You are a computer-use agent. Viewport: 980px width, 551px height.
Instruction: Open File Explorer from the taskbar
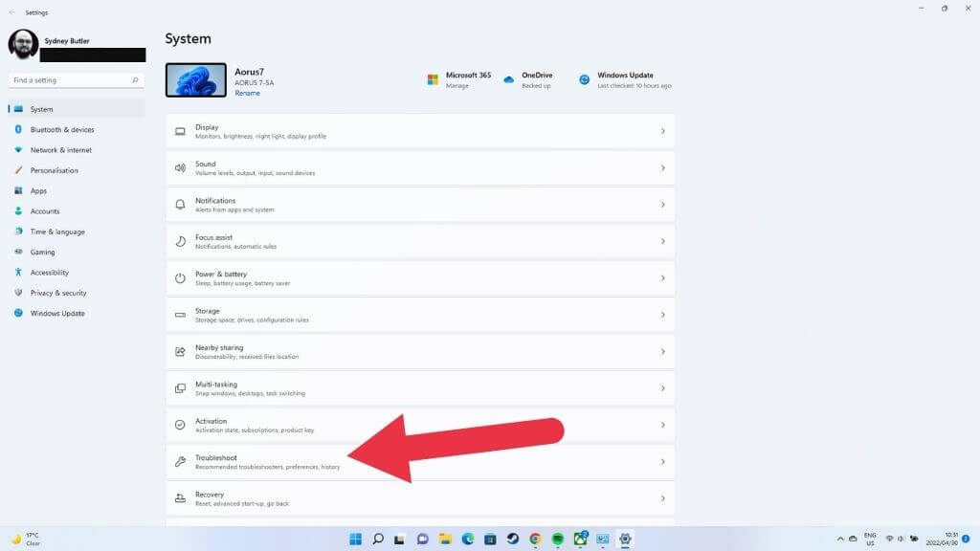(445, 539)
